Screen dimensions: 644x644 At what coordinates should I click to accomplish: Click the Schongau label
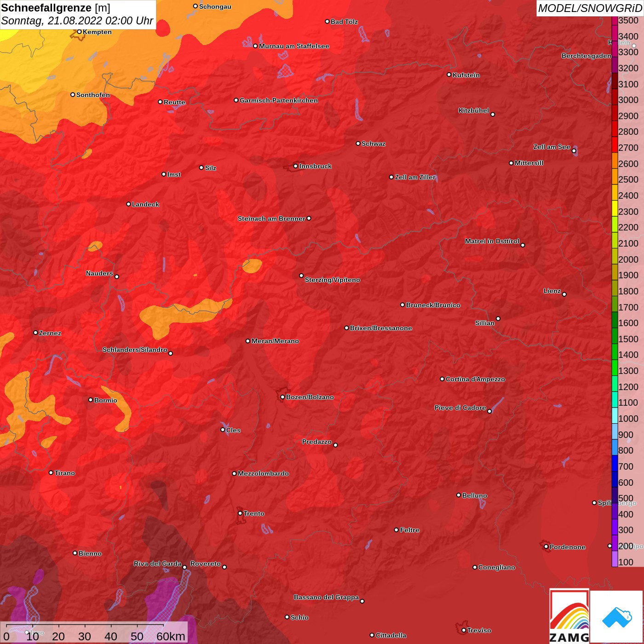[x=215, y=6]
